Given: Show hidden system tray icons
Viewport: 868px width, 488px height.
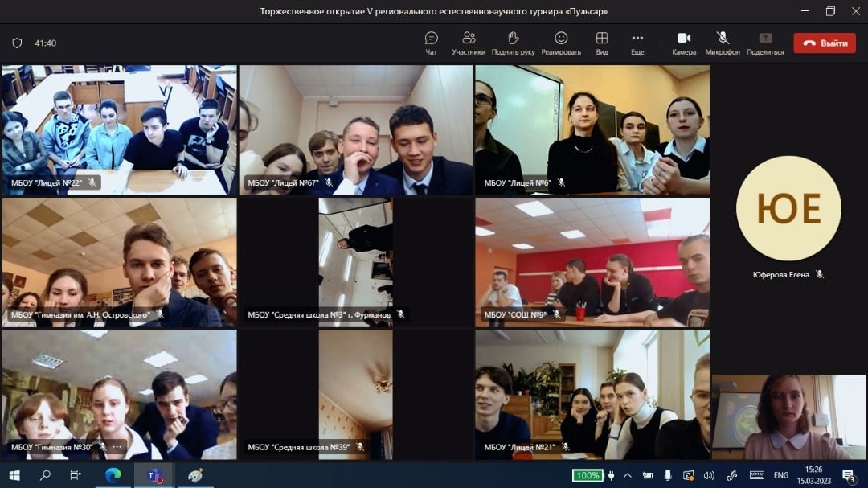Looking at the screenshot, I should (x=627, y=475).
